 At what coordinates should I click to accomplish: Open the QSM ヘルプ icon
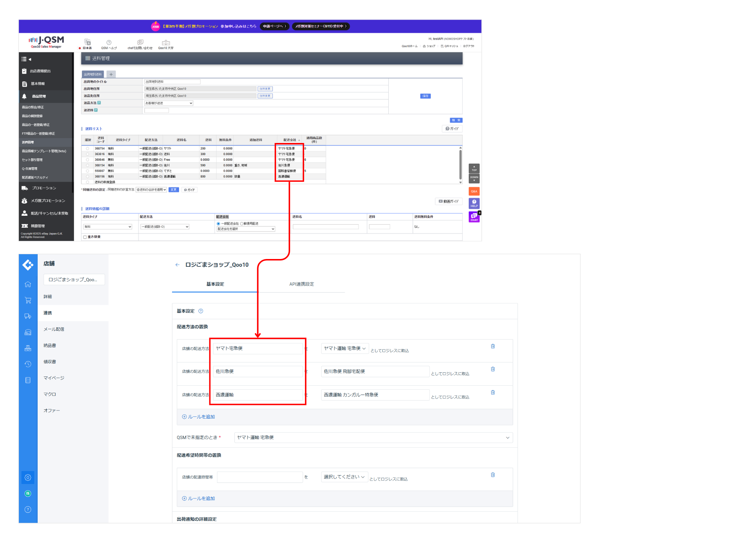click(x=109, y=44)
